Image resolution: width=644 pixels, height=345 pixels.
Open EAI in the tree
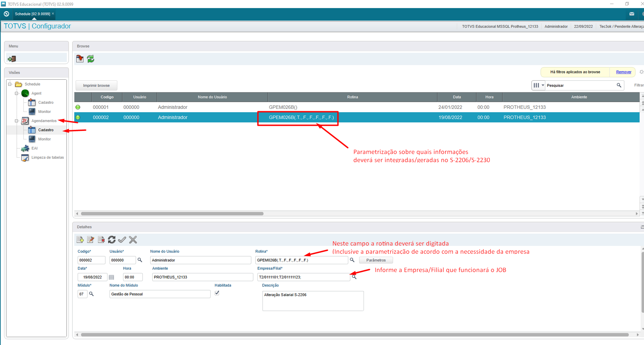(x=34, y=148)
